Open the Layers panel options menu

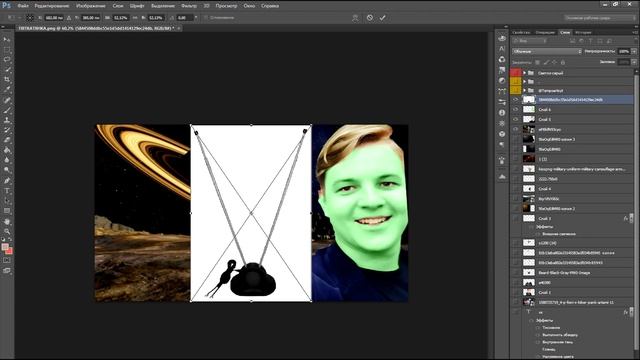coord(634,32)
